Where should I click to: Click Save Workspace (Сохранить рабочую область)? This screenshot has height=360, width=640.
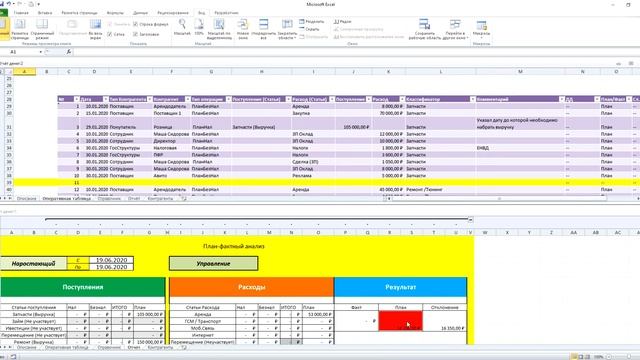(424, 29)
